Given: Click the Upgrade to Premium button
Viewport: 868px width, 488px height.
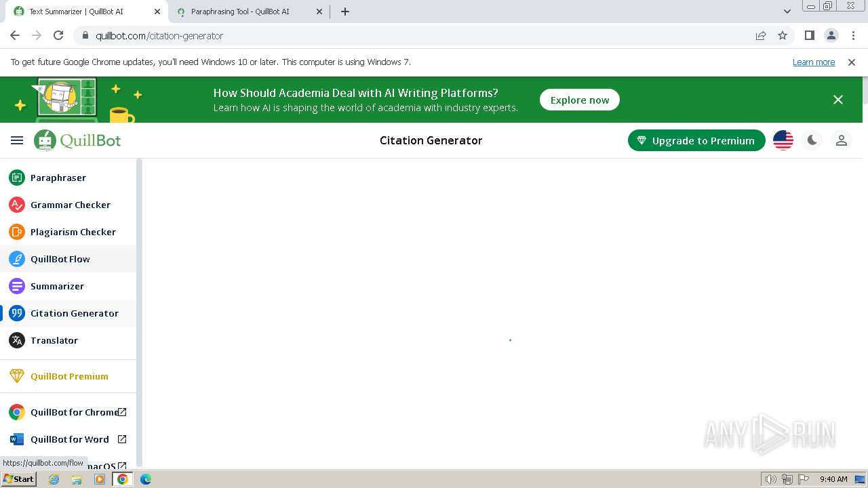Looking at the screenshot, I should [696, 140].
